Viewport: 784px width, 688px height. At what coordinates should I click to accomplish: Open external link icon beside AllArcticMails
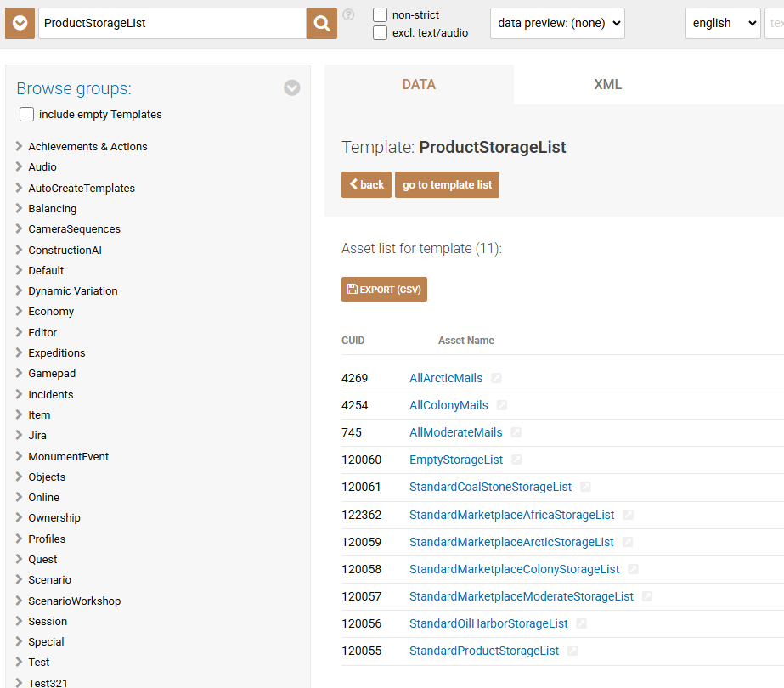tap(497, 378)
